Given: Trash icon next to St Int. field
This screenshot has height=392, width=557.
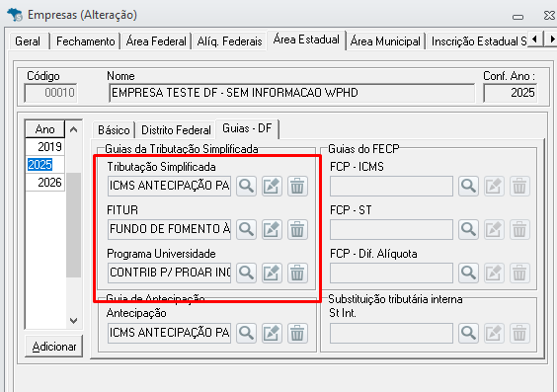Looking at the screenshot, I should point(519,333).
